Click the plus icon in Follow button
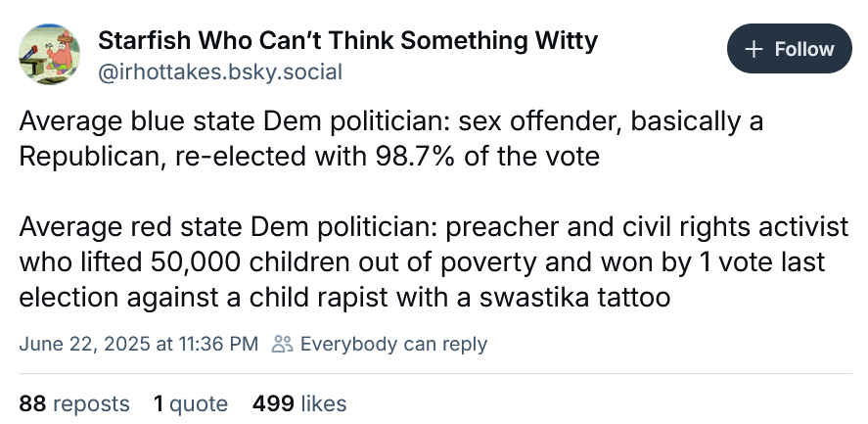Image resolution: width=868 pixels, height=424 pixels. click(x=754, y=50)
